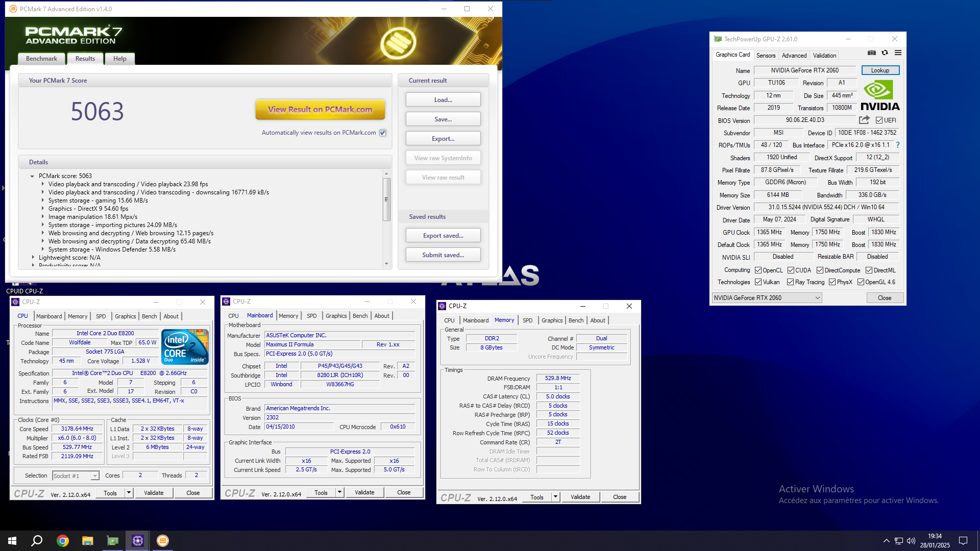Click View Result on PCMark.com button
The height and width of the screenshot is (551, 980).
click(320, 109)
